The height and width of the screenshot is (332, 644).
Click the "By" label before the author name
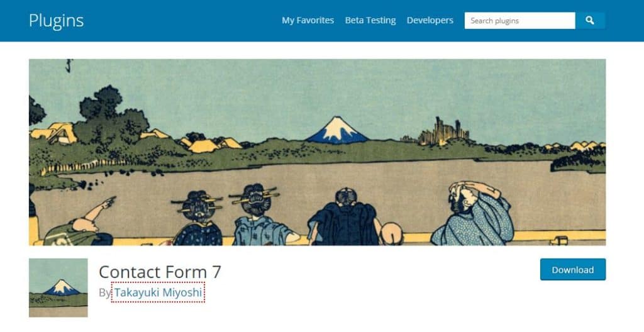[x=105, y=293]
